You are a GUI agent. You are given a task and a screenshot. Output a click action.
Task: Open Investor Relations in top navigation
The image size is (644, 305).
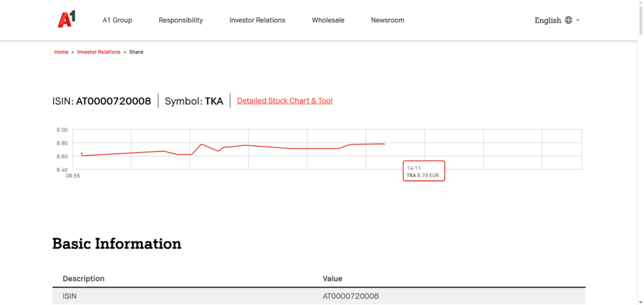tap(257, 20)
